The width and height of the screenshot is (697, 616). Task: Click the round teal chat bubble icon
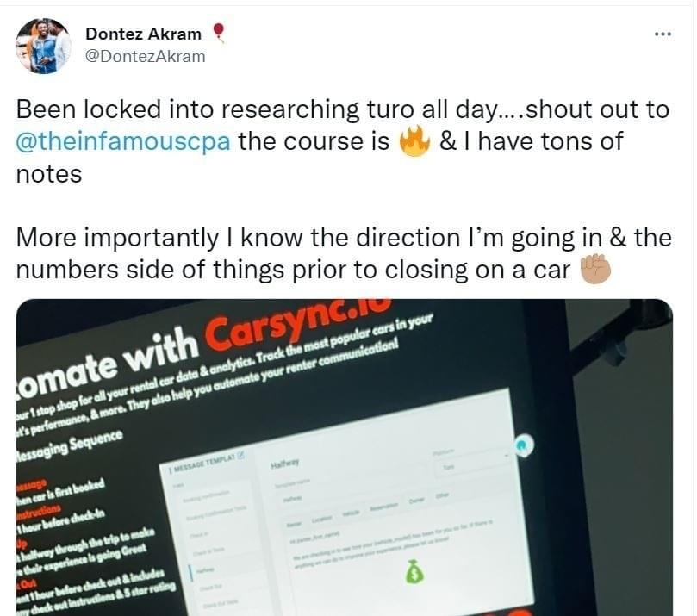(x=524, y=445)
